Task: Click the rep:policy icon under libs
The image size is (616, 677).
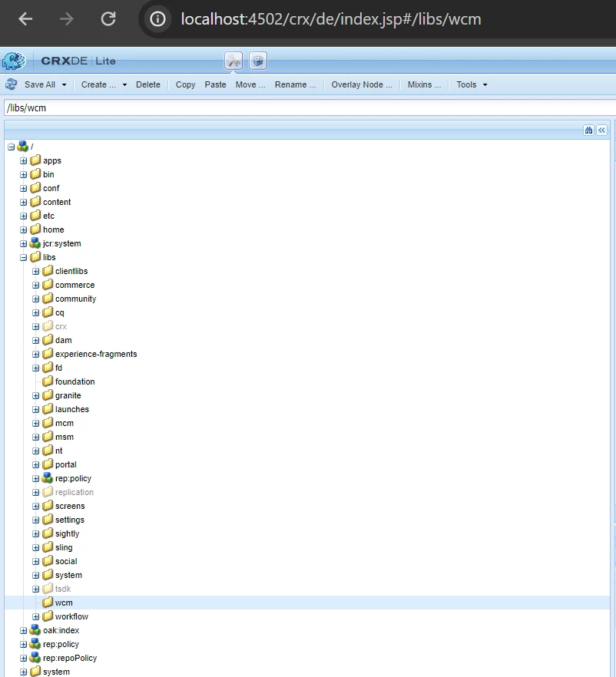Action: pyautogui.click(x=47, y=478)
